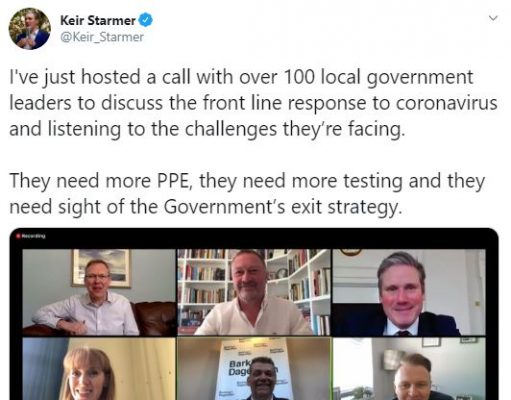This screenshot has height=400, width=511.
Task: Click the phrase challenges they're facing
Action: click(295, 129)
